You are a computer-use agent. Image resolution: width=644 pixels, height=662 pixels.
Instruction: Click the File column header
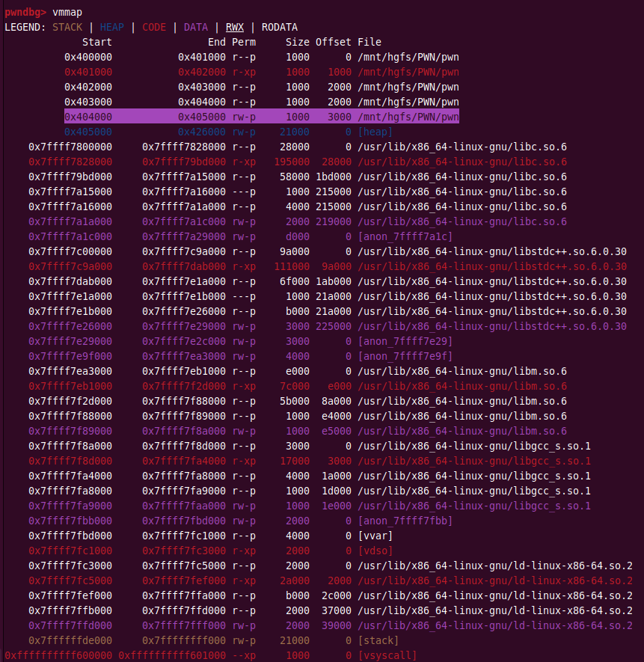coord(369,42)
